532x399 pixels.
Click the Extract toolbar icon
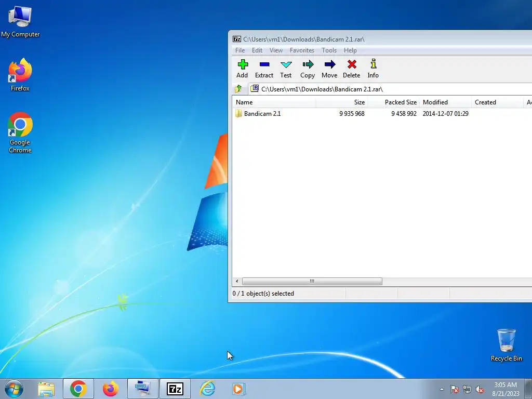point(264,69)
